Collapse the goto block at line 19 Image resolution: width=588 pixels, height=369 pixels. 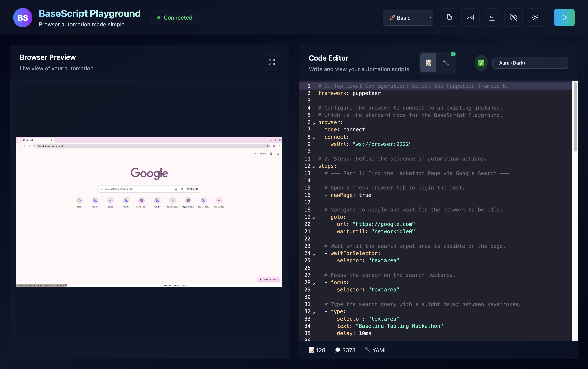[314, 218]
